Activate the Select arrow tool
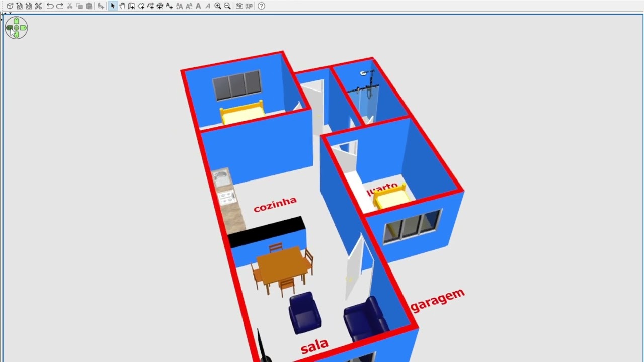Viewport: 644px width, 362px height. [113, 6]
